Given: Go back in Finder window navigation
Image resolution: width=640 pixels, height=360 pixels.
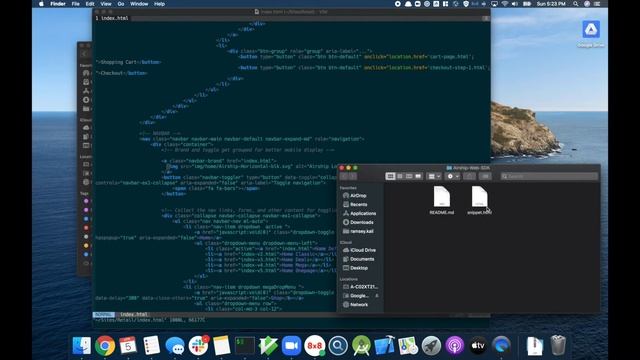Looking at the screenshot, I should tap(344, 176).
